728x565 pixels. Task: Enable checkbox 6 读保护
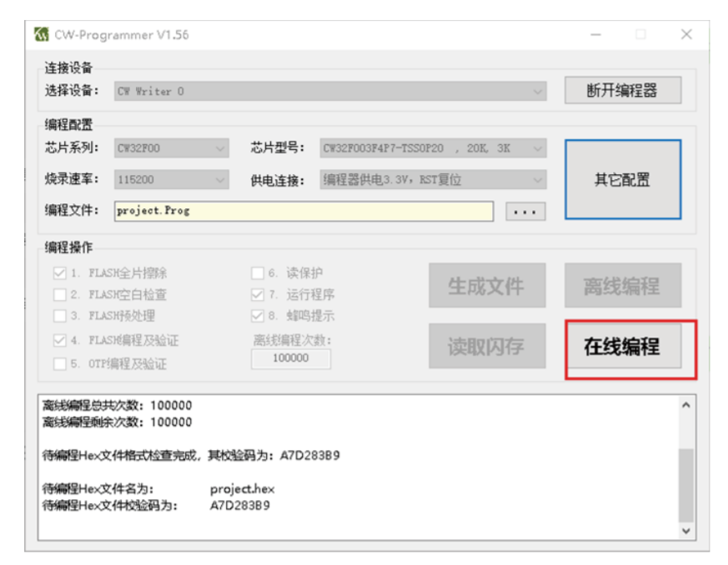pyautogui.click(x=257, y=272)
